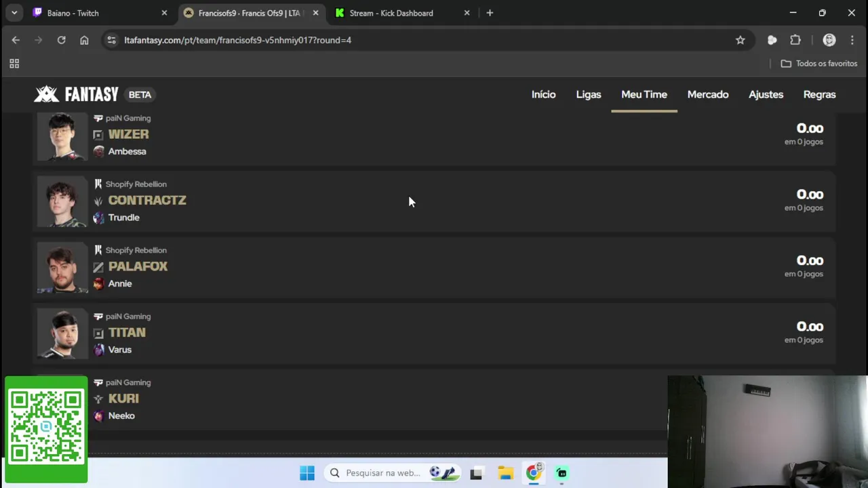Click top role icon beside WIZER

point(98,135)
